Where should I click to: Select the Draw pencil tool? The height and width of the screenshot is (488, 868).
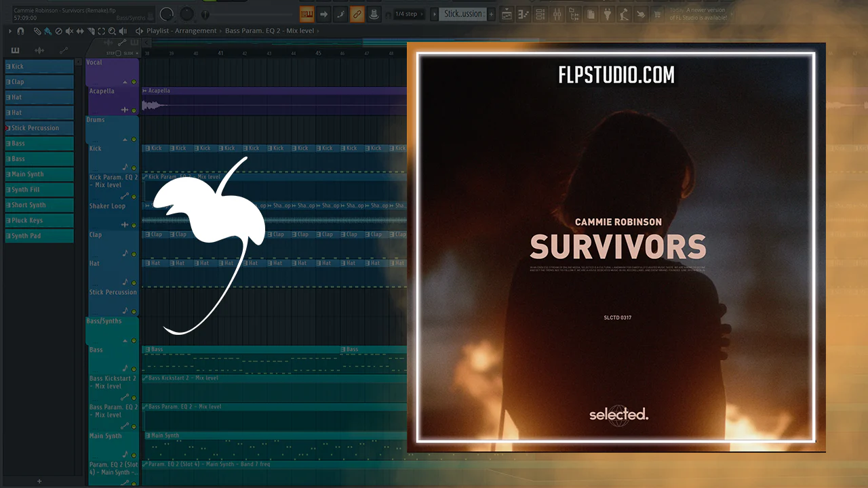[x=37, y=30]
